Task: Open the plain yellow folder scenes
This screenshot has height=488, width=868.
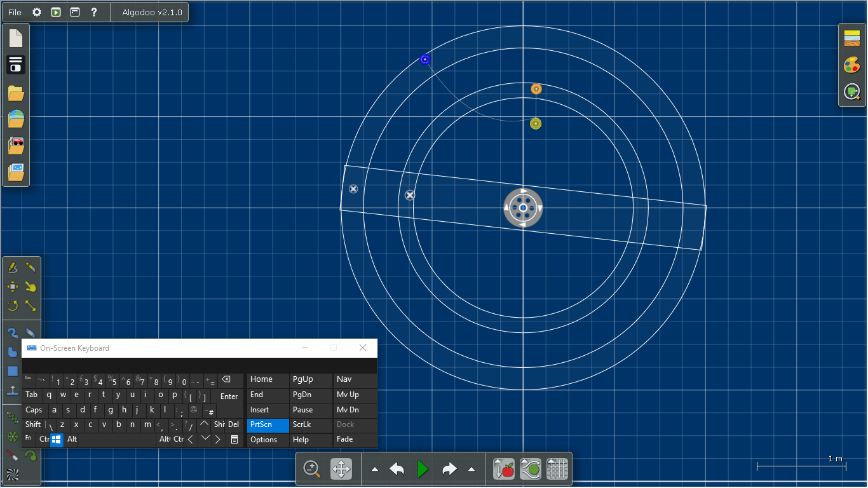Action: click(16, 93)
